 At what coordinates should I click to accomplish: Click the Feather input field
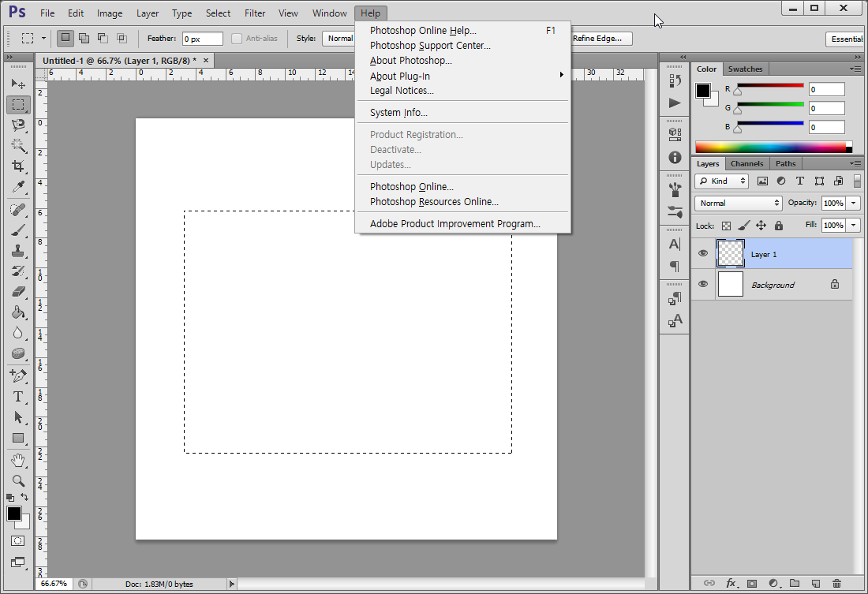(203, 39)
